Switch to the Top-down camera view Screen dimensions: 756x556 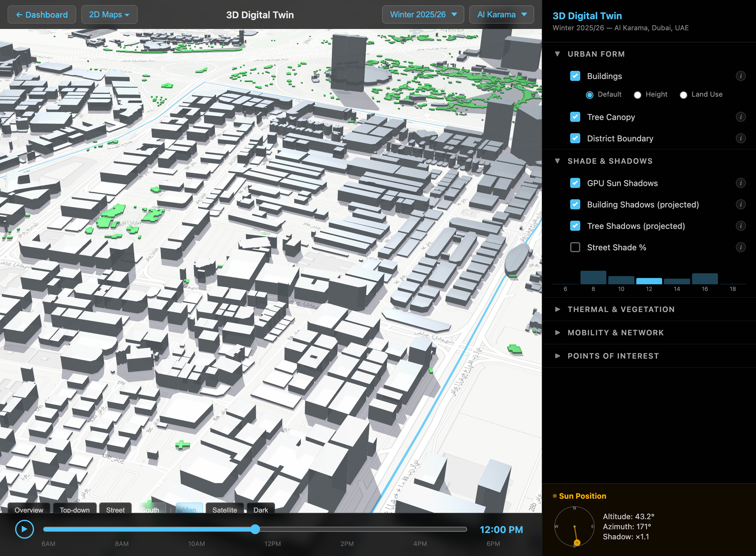point(75,508)
